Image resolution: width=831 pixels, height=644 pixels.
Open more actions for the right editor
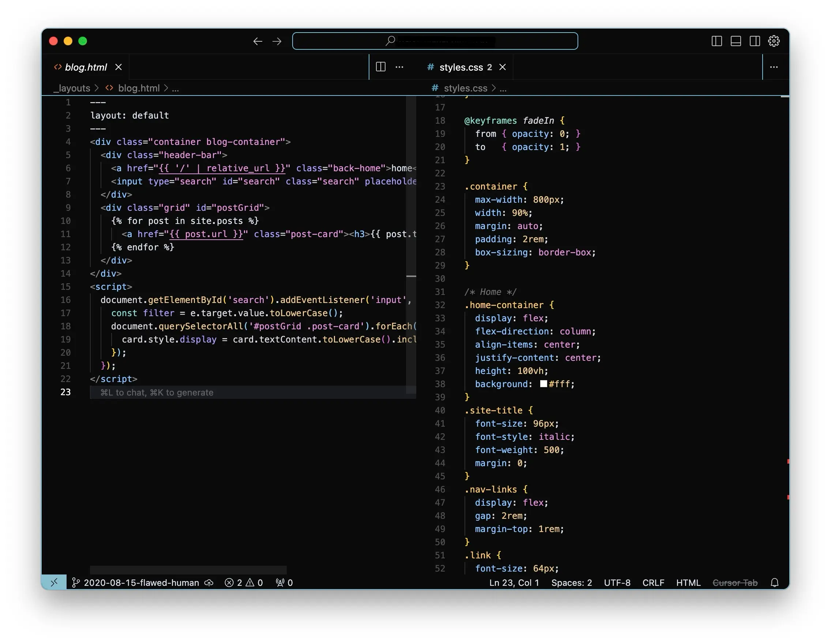[x=774, y=67]
